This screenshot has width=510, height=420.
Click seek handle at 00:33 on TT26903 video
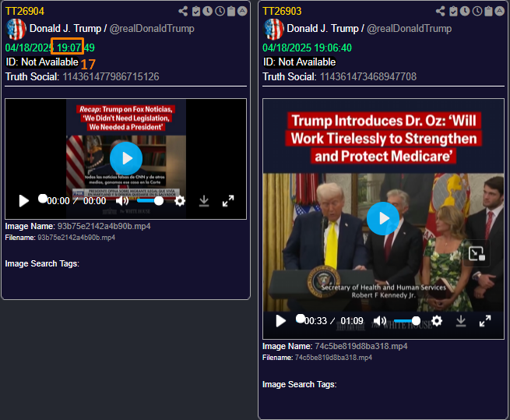pos(301,319)
